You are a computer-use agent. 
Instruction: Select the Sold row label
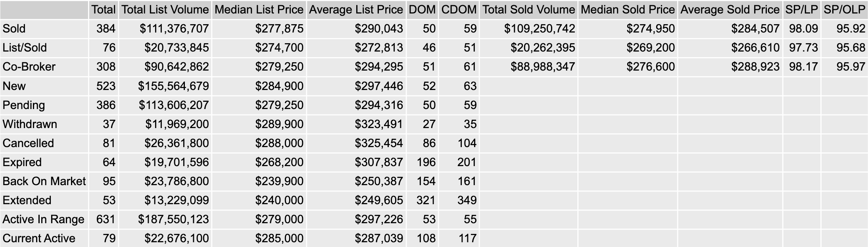pyautogui.click(x=14, y=29)
